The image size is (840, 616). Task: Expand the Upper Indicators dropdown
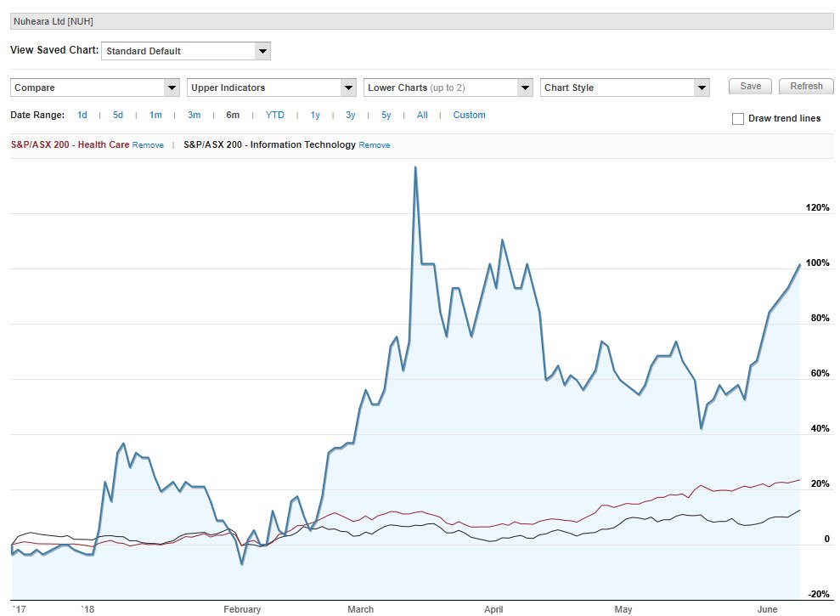pyautogui.click(x=272, y=88)
